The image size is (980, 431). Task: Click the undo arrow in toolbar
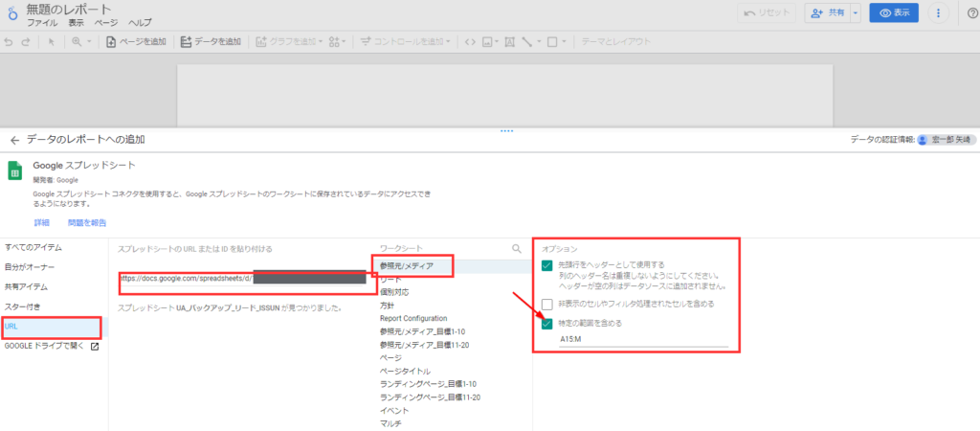9,42
